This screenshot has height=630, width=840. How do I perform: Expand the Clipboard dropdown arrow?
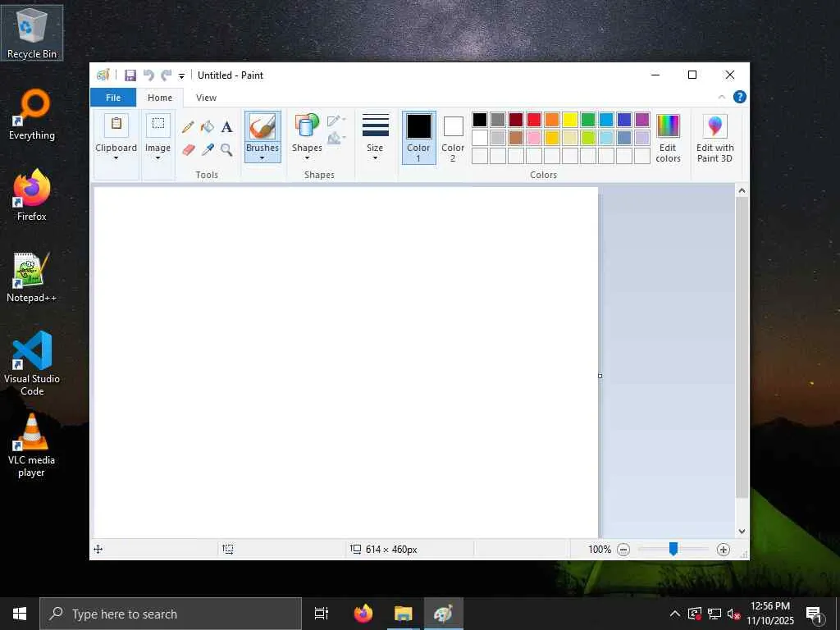(x=116, y=158)
